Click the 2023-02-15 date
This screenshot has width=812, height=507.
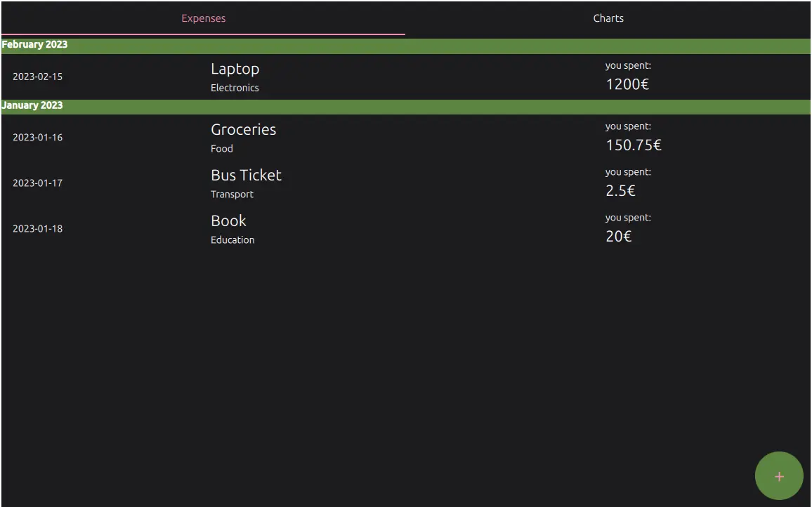[x=37, y=77]
